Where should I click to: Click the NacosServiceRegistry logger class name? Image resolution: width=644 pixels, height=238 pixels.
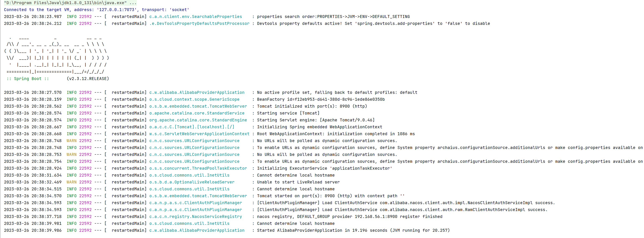pos(195,217)
